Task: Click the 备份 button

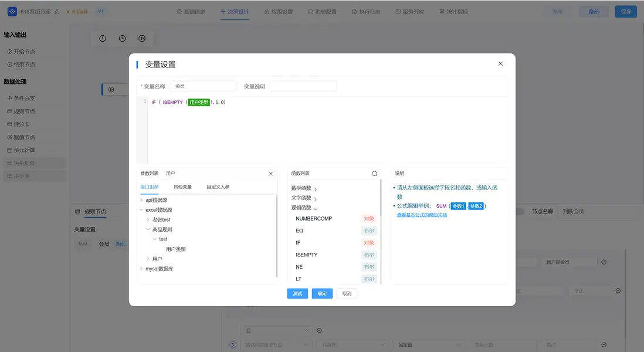Action: 594,12
